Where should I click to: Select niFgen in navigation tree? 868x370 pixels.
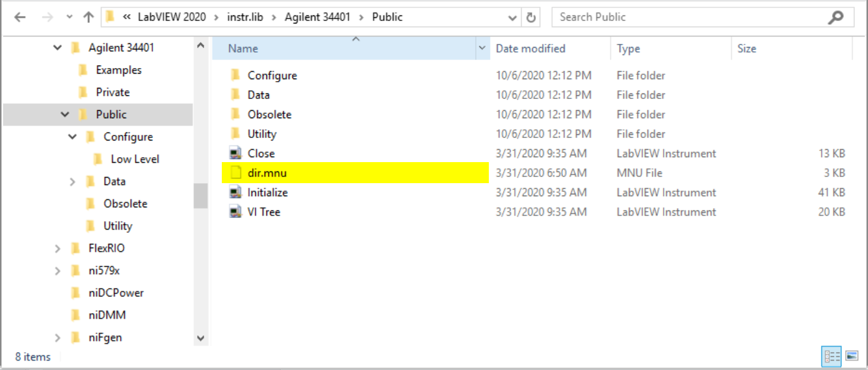tap(105, 337)
